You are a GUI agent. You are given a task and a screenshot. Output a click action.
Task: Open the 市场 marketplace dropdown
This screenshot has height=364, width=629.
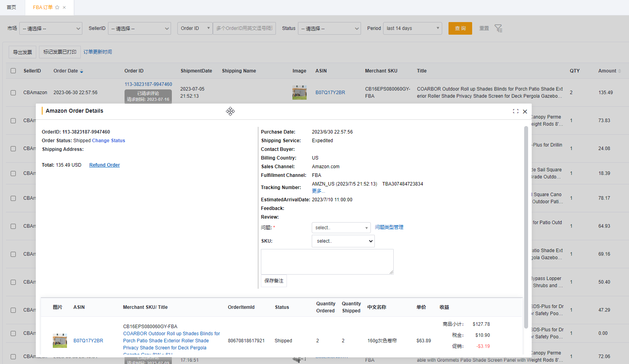tap(51, 28)
